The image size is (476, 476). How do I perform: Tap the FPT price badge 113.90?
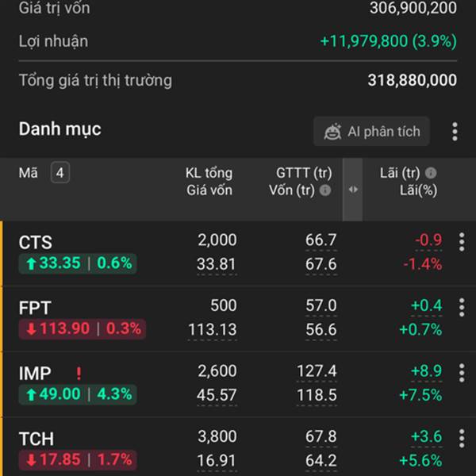(x=83, y=328)
